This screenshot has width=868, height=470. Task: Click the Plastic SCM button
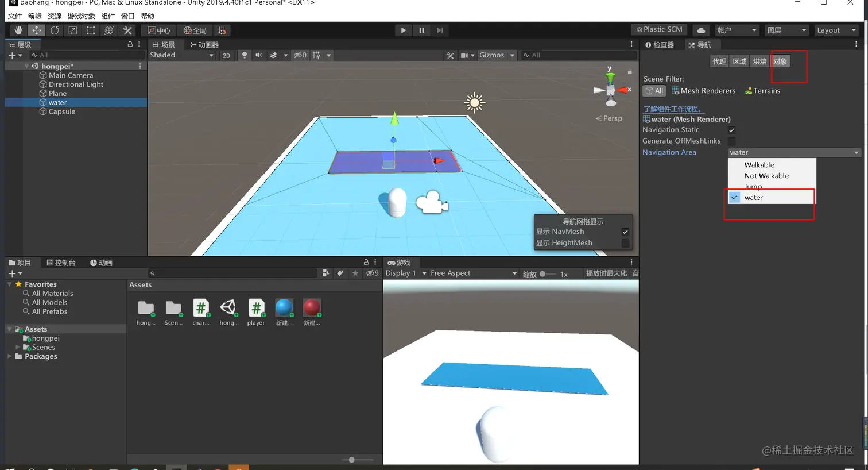pos(659,29)
